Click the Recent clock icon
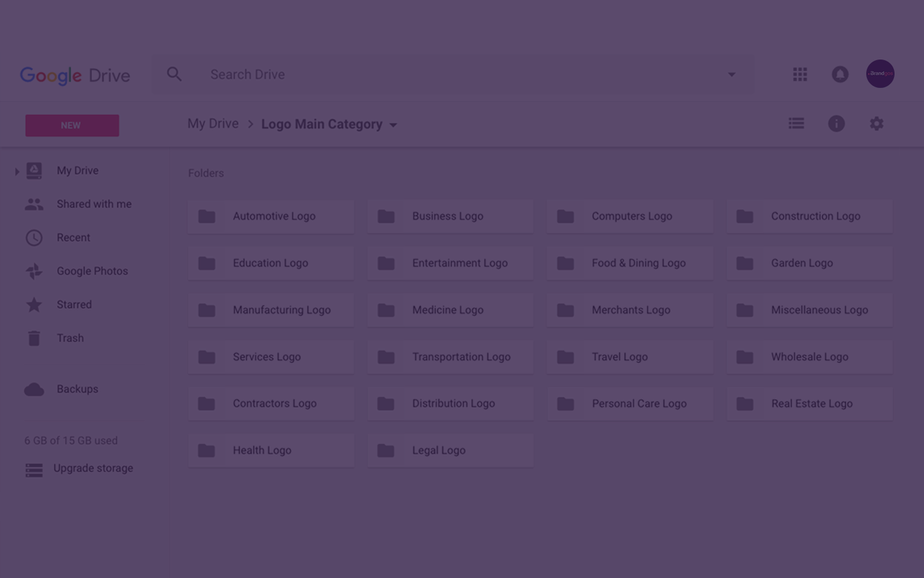Screen dimensions: 924x578 point(34,237)
